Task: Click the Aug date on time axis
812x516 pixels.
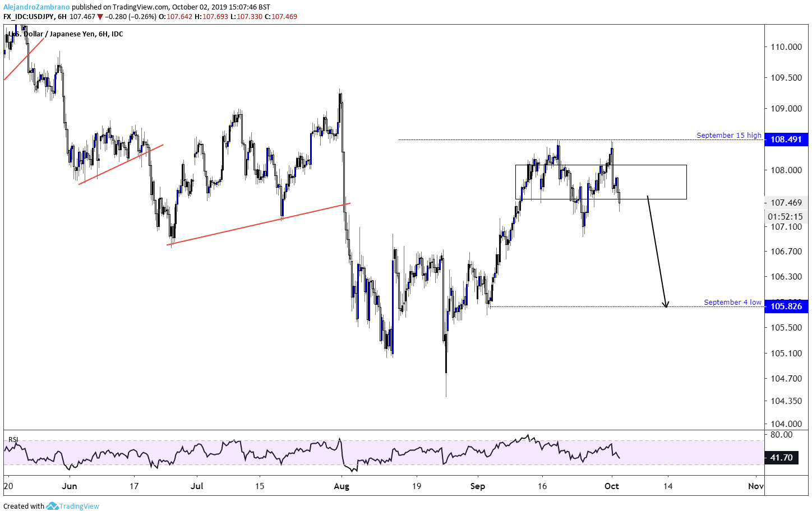Action: click(342, 486)
